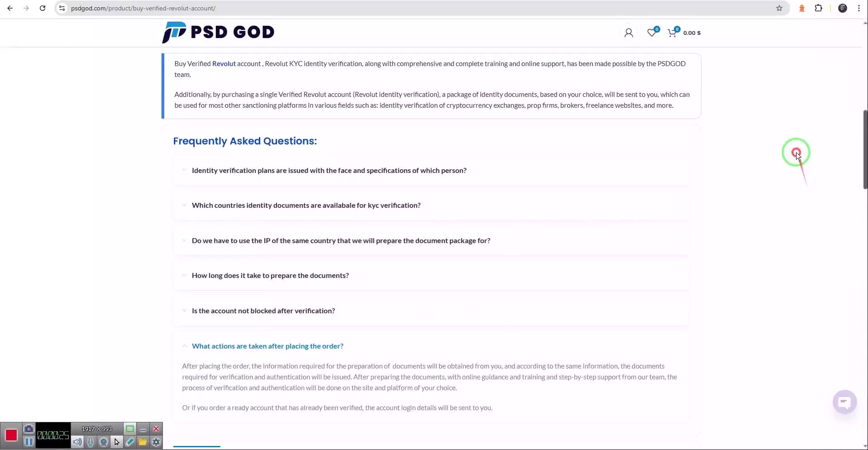Go back in browser history
This screenshot has height=450, width=868.
10,8
